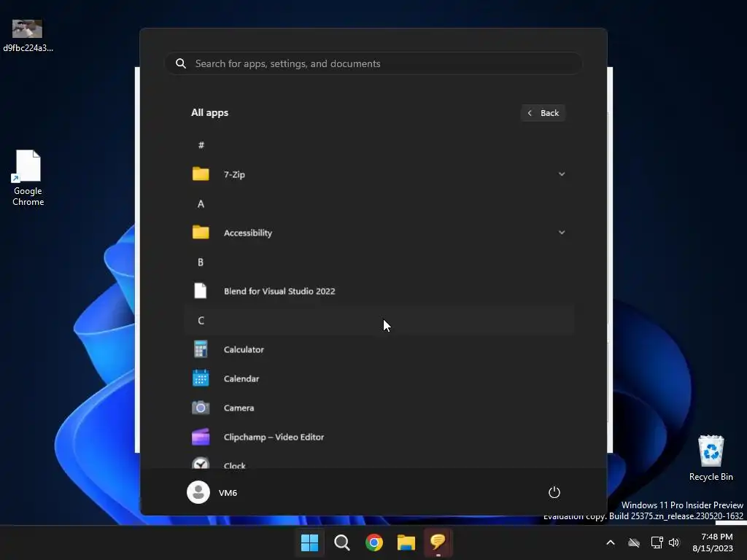747x560 pixels.
Task: Click the Calculator label text
Action: coord(244,349)
